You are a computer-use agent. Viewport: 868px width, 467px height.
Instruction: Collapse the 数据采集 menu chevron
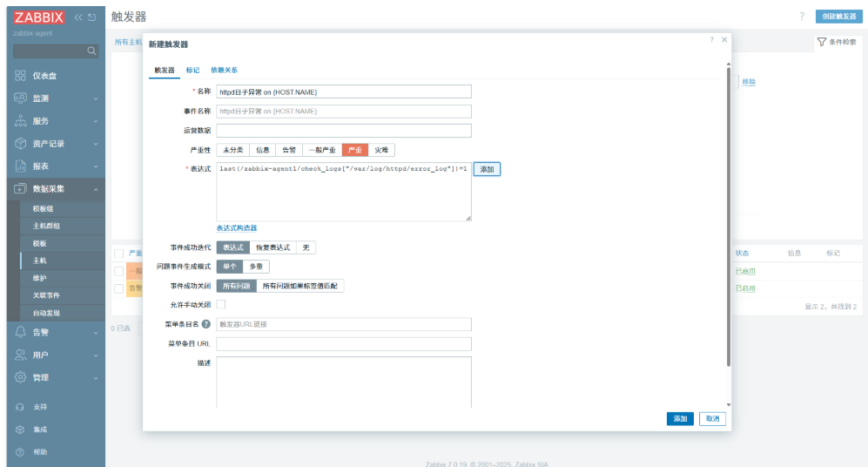click(96, 189)
